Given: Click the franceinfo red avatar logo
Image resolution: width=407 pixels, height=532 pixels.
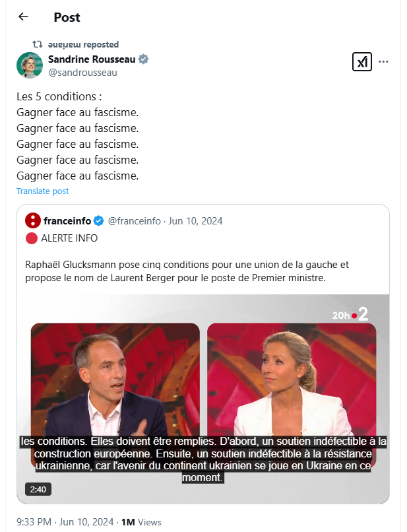Looking at the screenshot, I should click(34, 220).
